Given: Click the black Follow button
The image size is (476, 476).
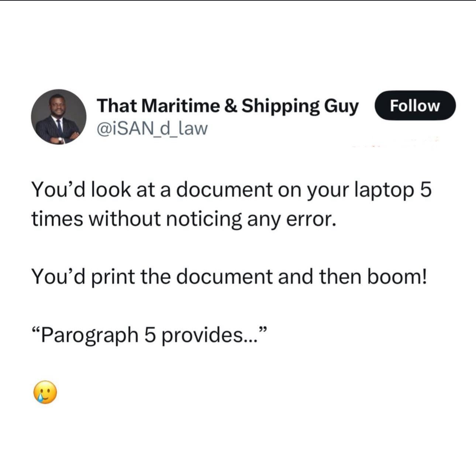Looking at the screenshot, I should click(415, 106).
